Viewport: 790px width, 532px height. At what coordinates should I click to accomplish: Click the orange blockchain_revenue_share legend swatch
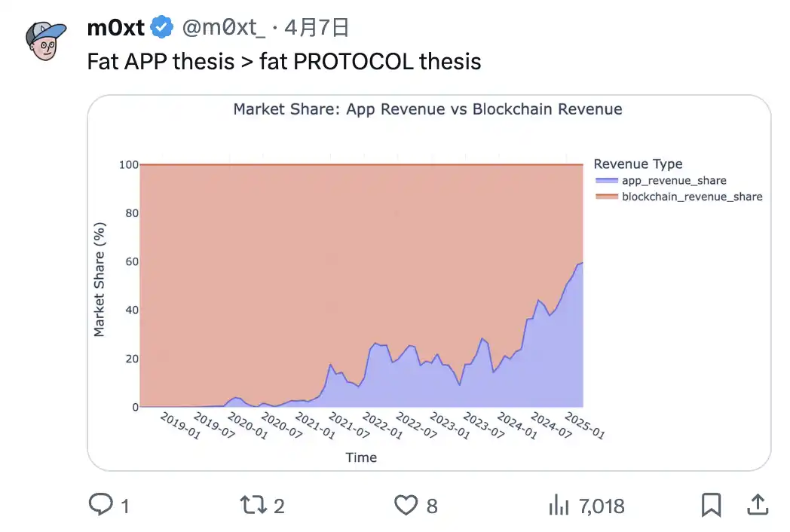(605, 197)
